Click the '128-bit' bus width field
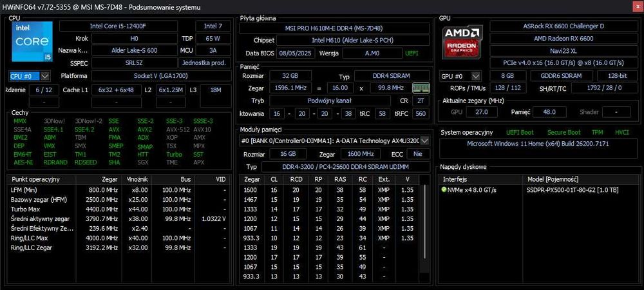Image resolution: width=644 pixels, height=290 pixels. tap(618, 76)
